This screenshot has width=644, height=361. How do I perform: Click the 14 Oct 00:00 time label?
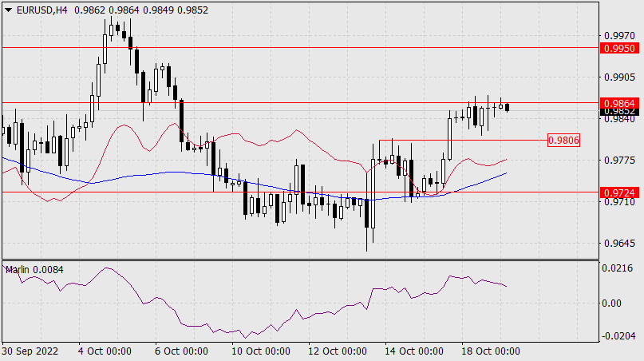[415, 351]
